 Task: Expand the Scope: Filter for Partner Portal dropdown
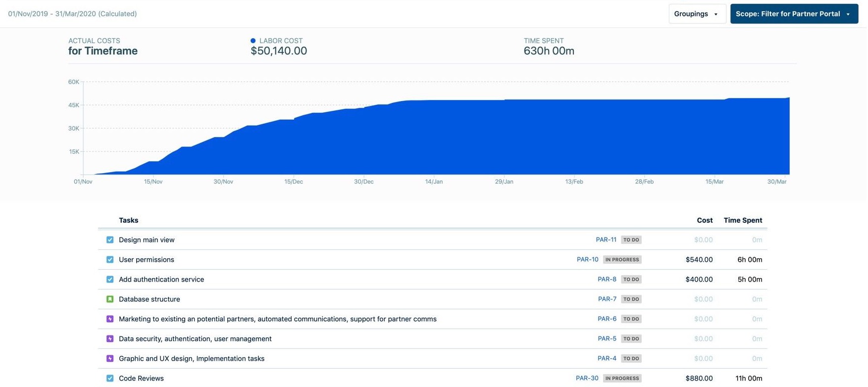[793, 14]
